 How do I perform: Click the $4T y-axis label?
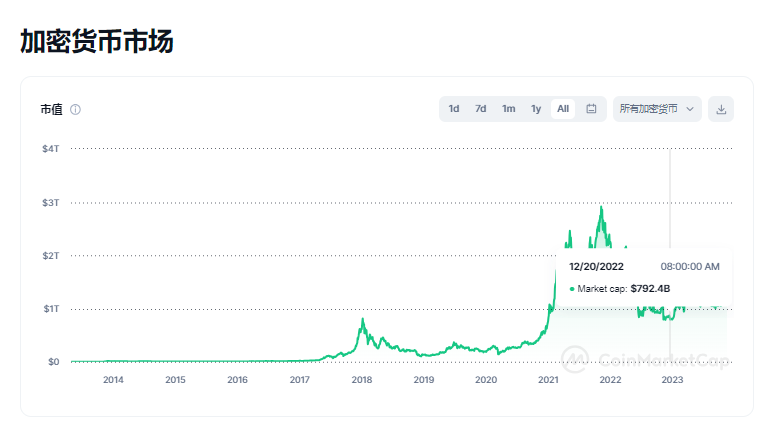(50, 149)
